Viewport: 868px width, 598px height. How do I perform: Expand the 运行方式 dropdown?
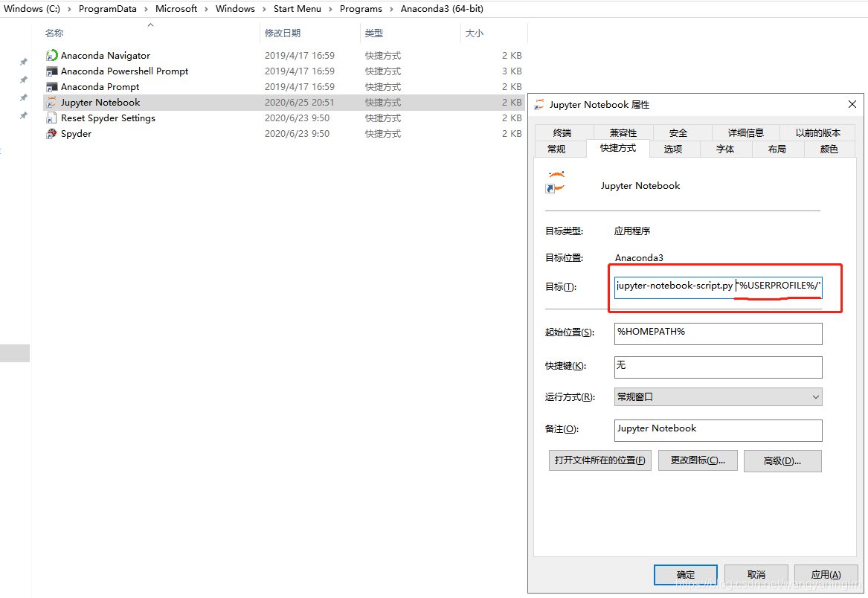[x=718, y=397]
